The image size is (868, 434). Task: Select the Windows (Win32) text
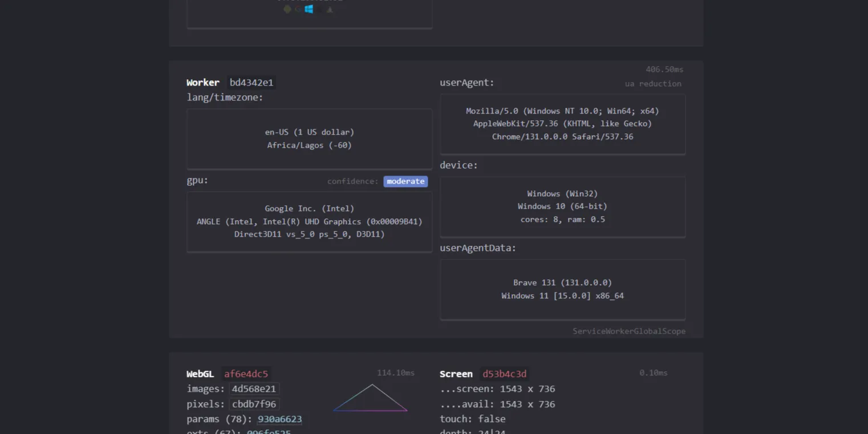pos(562,194)
